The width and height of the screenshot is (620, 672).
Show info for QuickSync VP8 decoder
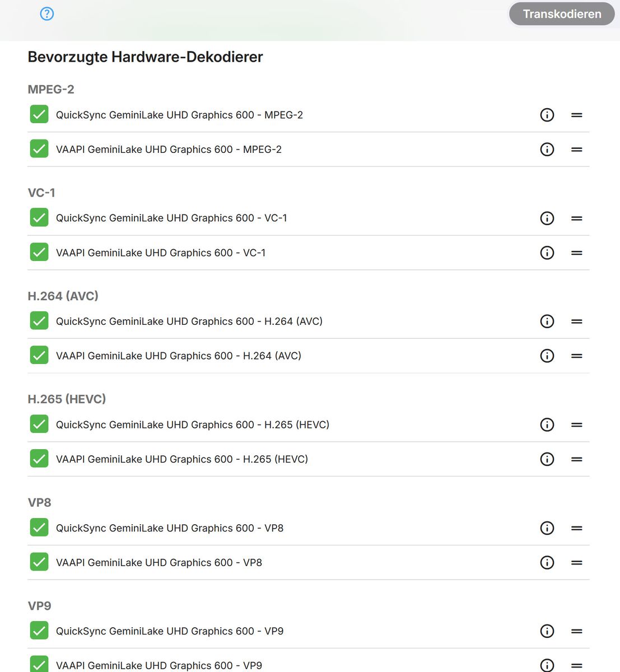[547, 528]
